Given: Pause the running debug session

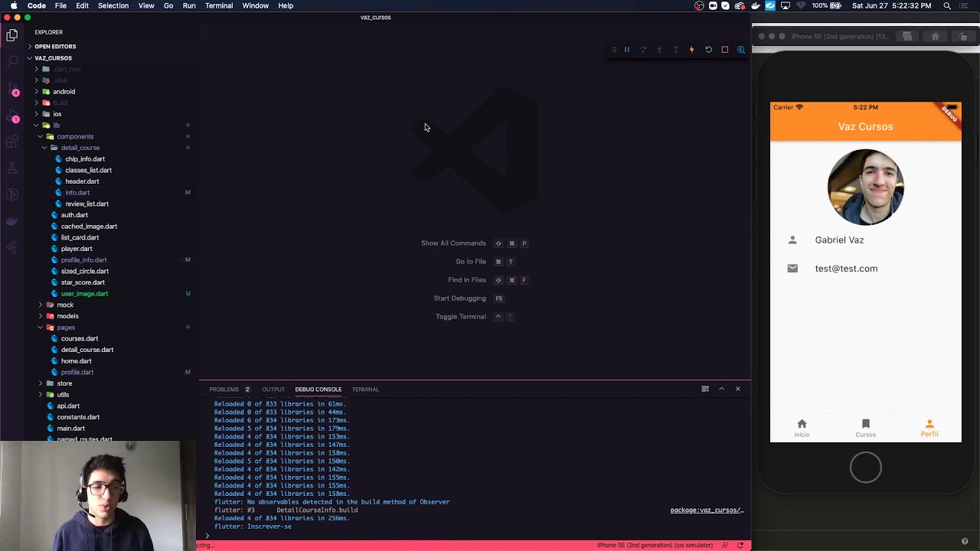Looking at the screenshot, I should pyautogui.click(x=626, y=50).
